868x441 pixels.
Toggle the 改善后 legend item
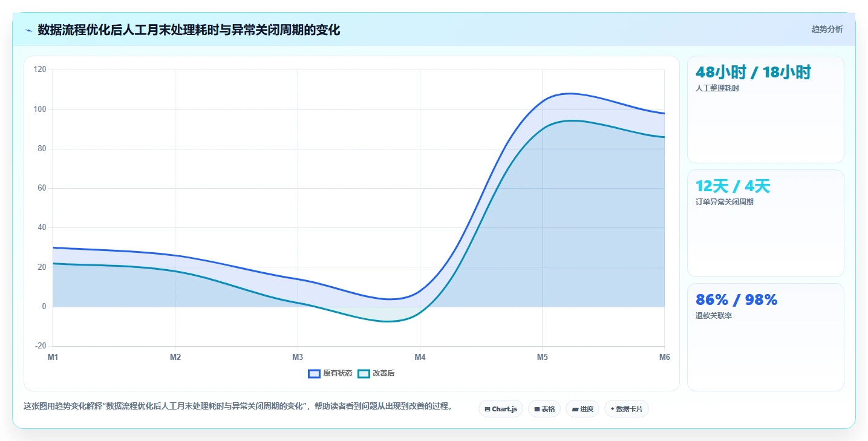[x=376, y=373]
